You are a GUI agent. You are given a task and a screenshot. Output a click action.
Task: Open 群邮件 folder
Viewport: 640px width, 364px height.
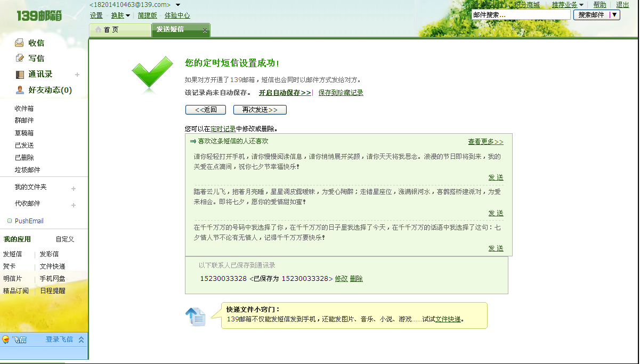point(24,121)
